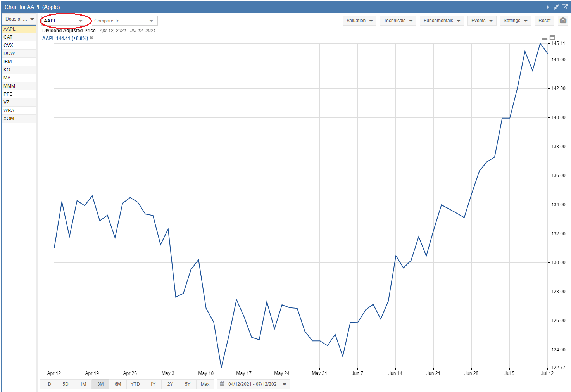Click the calendar icon beside date range

[x=222, y=384]
